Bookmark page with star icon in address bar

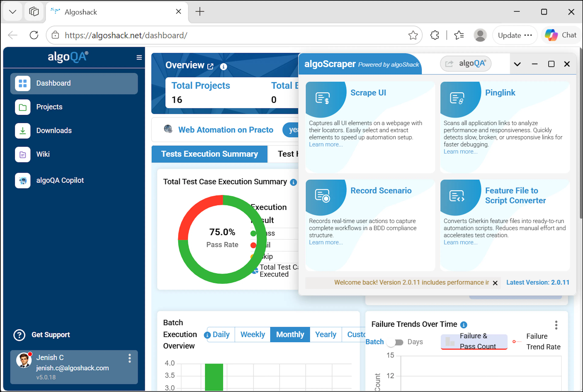[413, 35]
